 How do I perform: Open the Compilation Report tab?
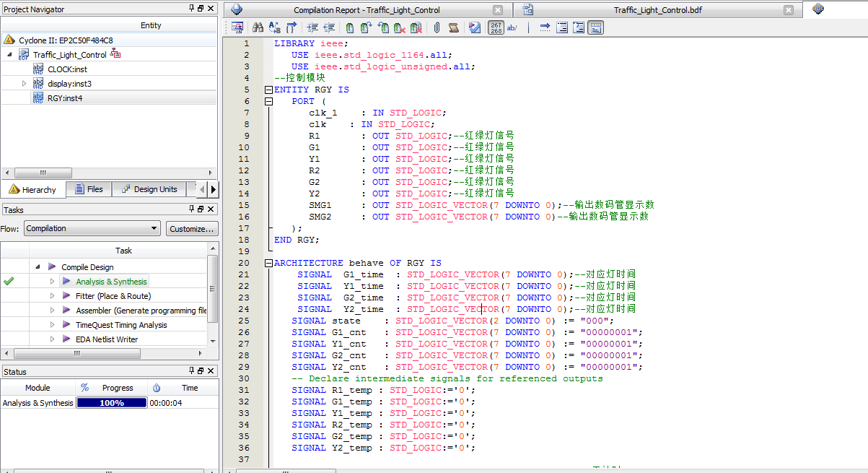pos(367,10)
